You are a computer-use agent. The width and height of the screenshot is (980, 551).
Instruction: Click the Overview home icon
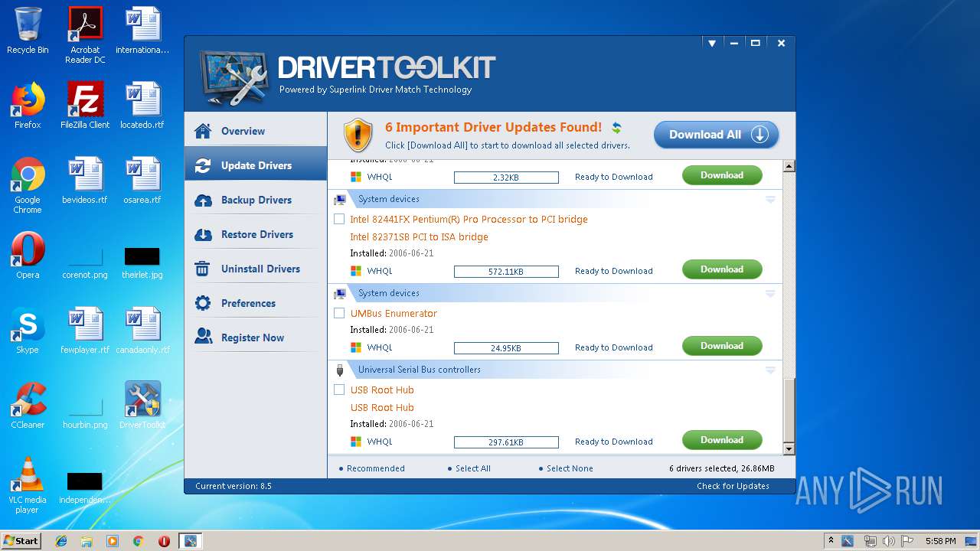(203, 131)
